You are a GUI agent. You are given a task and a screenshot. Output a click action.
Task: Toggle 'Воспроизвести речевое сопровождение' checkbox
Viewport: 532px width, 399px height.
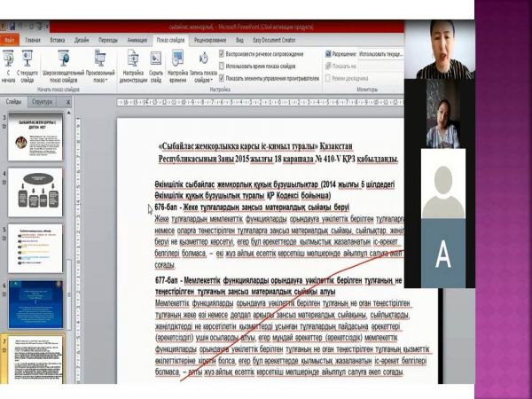(221, 53)
